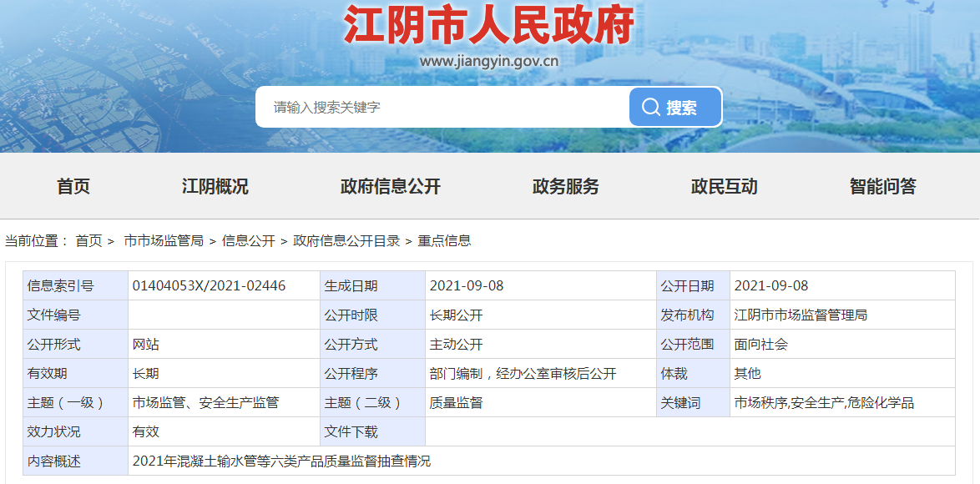Click the 发布机构 value 江阴市市场监督管理局
This screenshot has height=484, width=980.
click(x=801, y=315)
